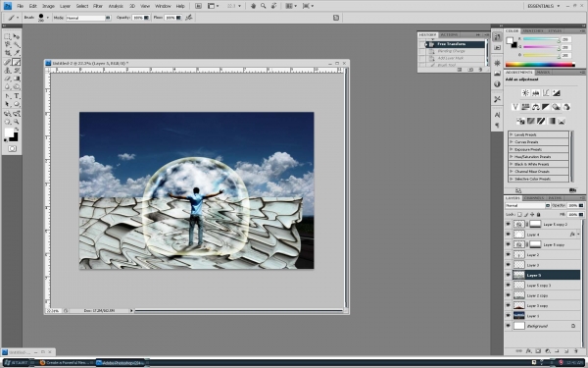Open Essentials workspace switcher

coord(543,6)
